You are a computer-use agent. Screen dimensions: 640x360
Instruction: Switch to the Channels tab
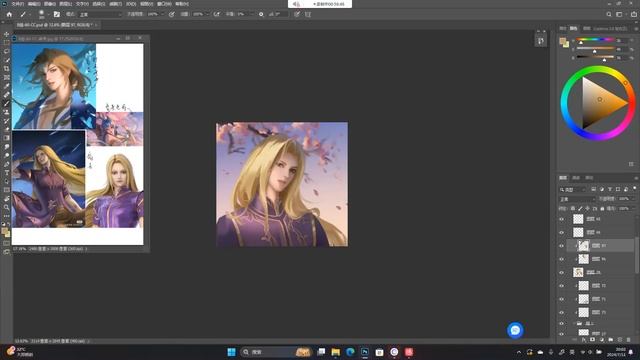(576, 178)
